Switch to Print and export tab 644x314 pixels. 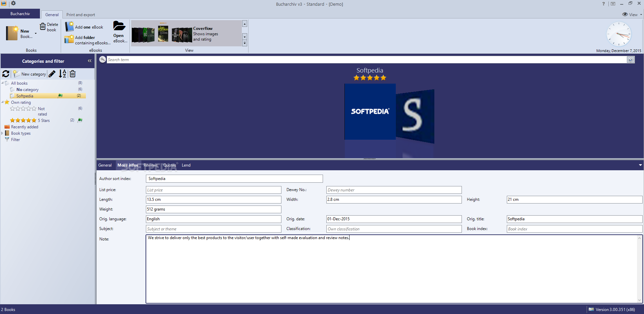click(x=80, y=14)
